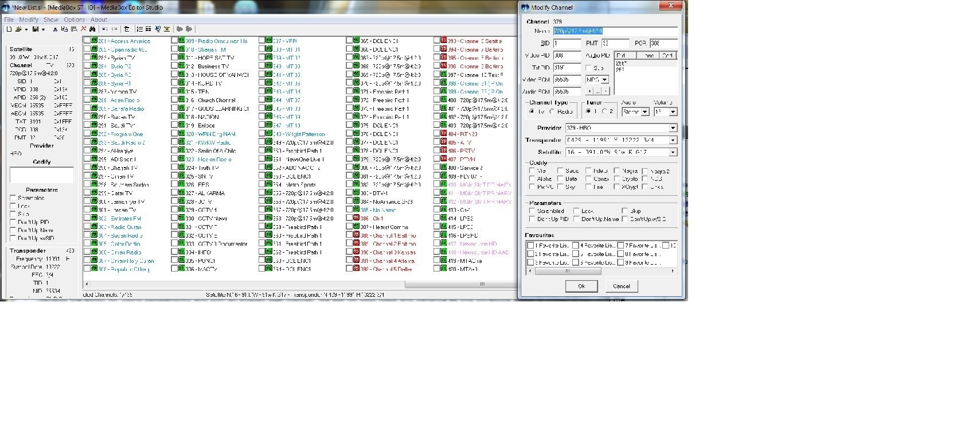Tick Skip checkbox in Modify Channel dialog
Screen dimensions: 980x430
[625, 211]
